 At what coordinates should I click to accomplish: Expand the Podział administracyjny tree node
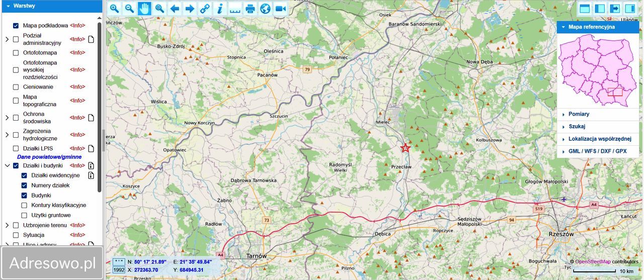(x=7, y=39)
